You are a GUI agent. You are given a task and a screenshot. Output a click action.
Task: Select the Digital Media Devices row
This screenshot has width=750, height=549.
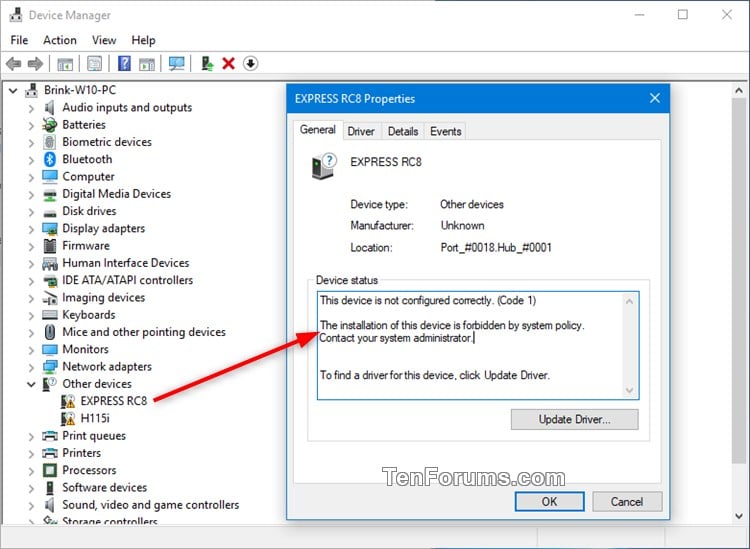[x=117, y=194]
